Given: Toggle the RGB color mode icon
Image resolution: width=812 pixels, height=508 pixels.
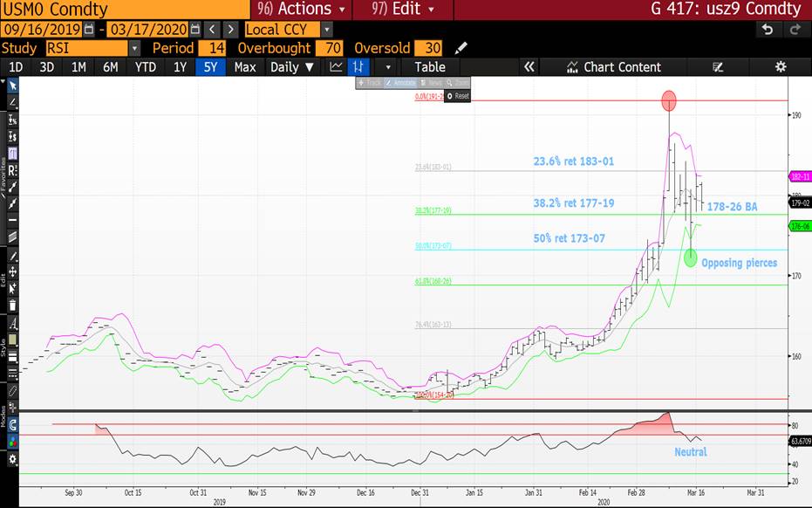Looking at the screenshot, I should coord(12,442).
